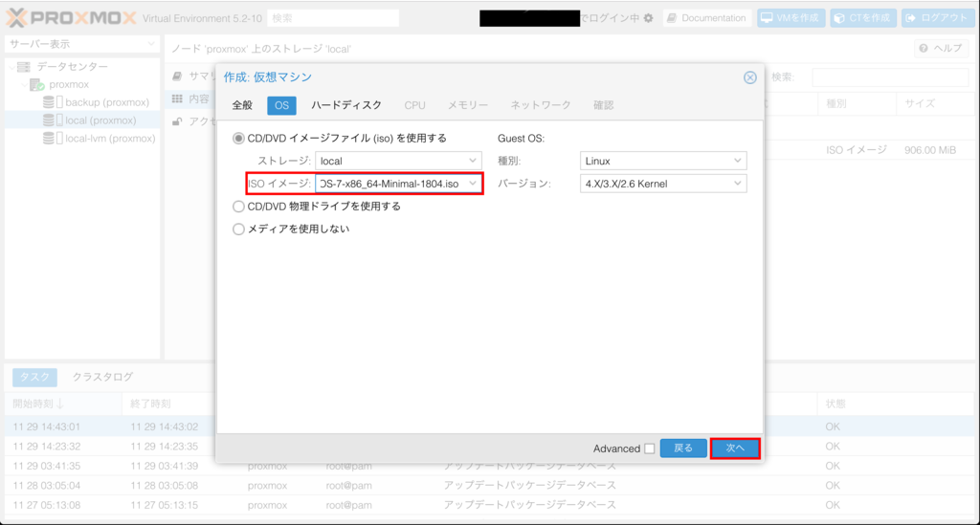Select local-lvm (proxmox) storage

click(110, 139)
